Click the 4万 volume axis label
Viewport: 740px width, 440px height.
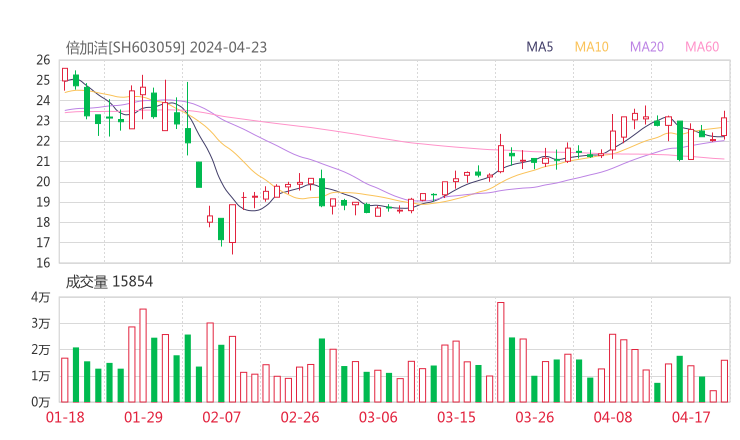[x=41, y=297]
